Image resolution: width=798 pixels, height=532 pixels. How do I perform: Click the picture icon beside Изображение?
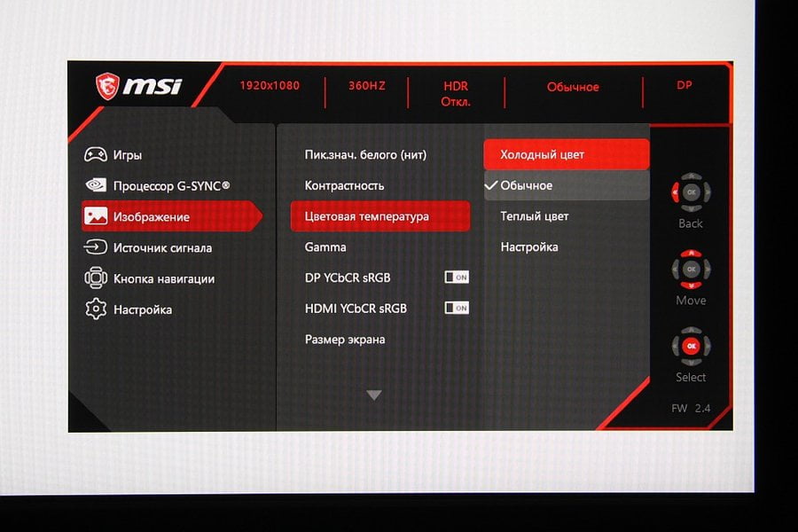(95, 215)
